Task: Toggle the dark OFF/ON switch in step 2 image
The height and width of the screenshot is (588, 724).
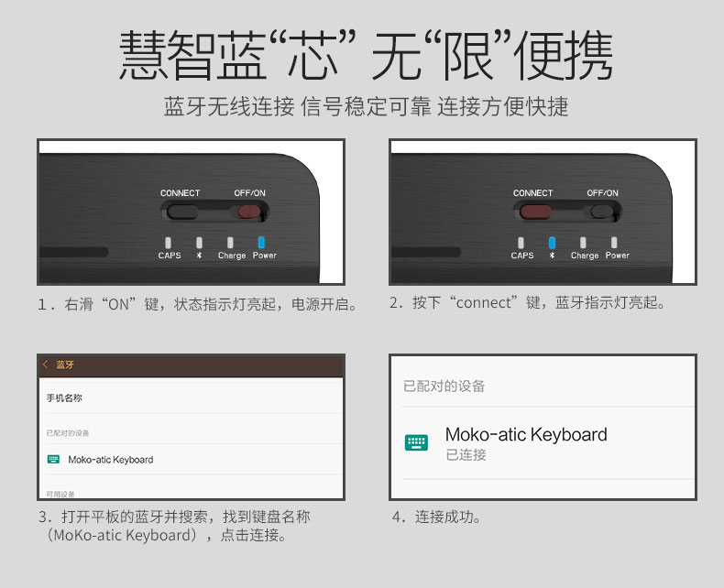Action: click(x=601, y=212)
